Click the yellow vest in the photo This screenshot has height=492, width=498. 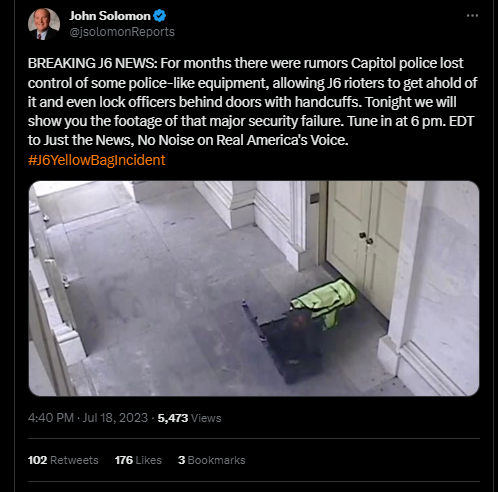point(324,302)
